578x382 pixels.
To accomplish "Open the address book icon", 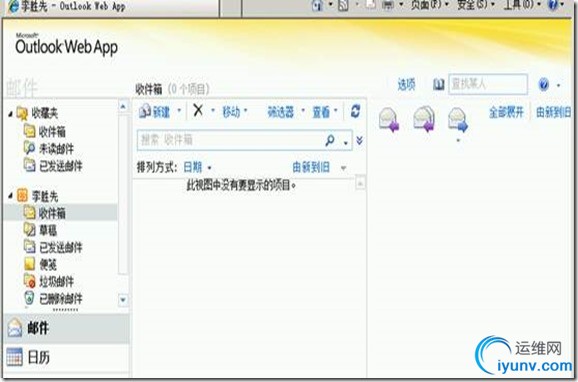I will coord(438,84).
